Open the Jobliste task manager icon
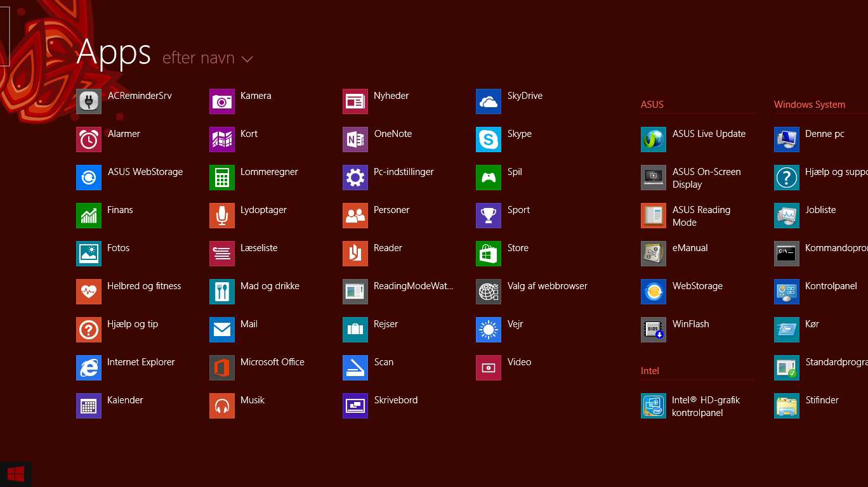 coord(787,216)
